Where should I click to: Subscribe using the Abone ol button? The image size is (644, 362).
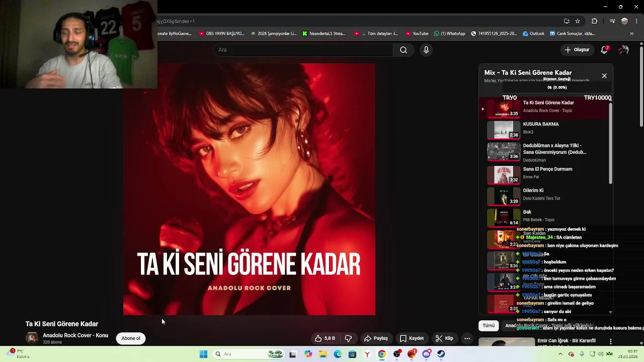click(131, 338)
